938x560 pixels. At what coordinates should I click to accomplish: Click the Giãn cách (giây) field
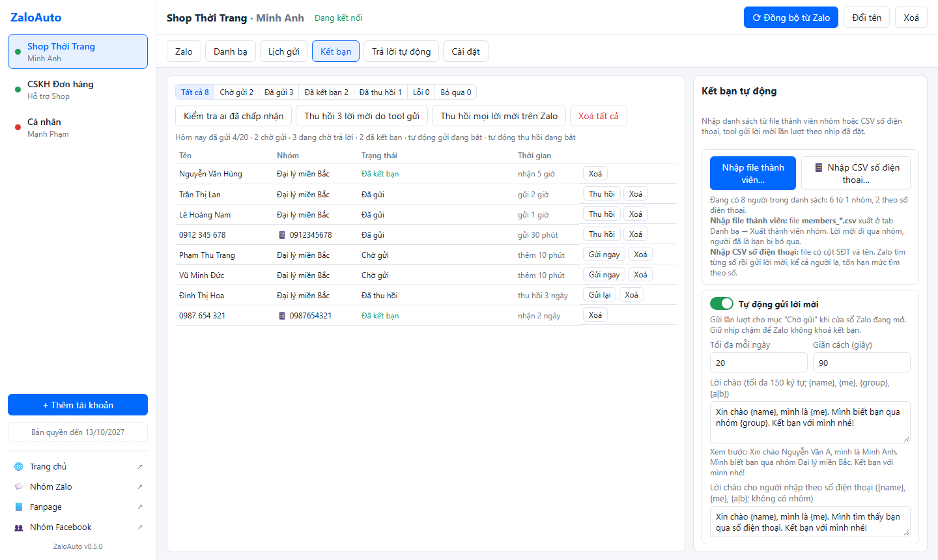pos(862,363)
